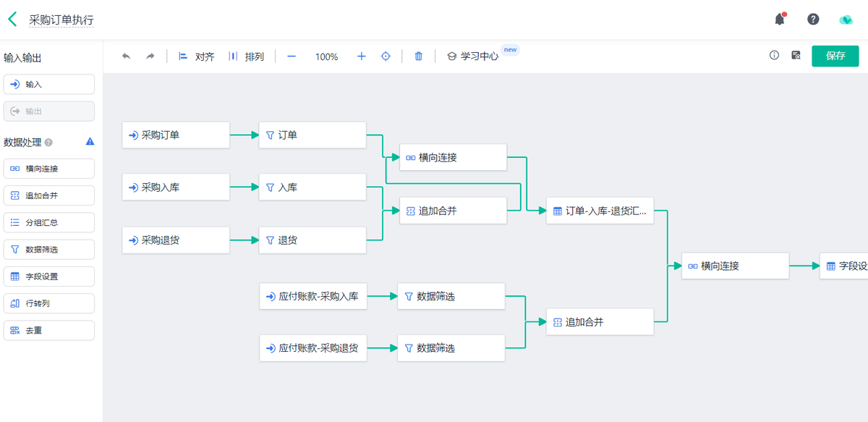Image resolution: width=868 pixels, height=422 pixels.
Task: Open the help question mark icon
Action: [813, 20]
